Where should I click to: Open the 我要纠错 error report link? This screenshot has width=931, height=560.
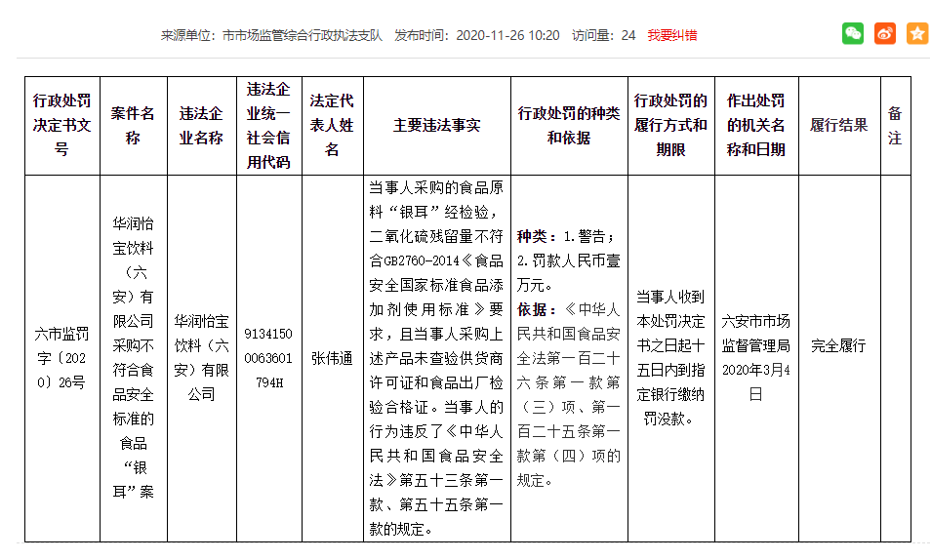tap(672, 35)
